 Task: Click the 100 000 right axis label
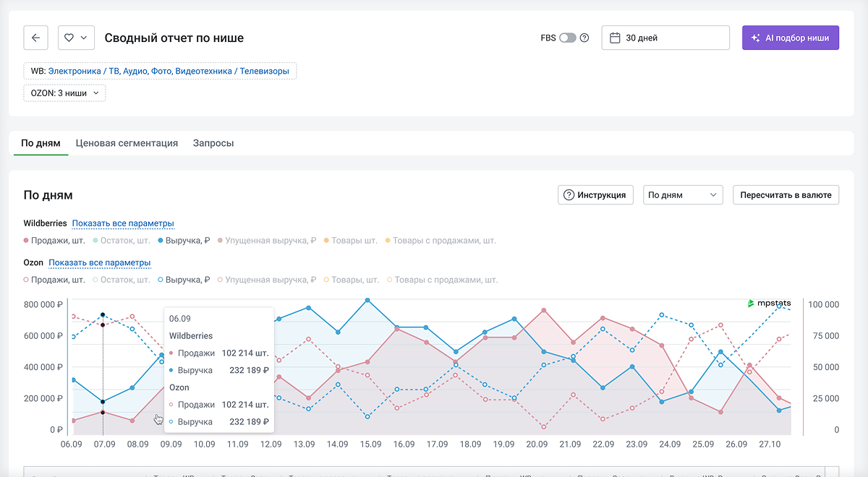pyautogui.click(x=824, y=304)
